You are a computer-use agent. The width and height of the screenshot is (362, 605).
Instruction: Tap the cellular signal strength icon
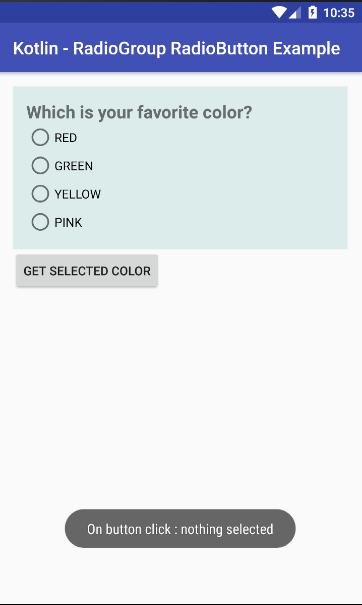(295, 13)
